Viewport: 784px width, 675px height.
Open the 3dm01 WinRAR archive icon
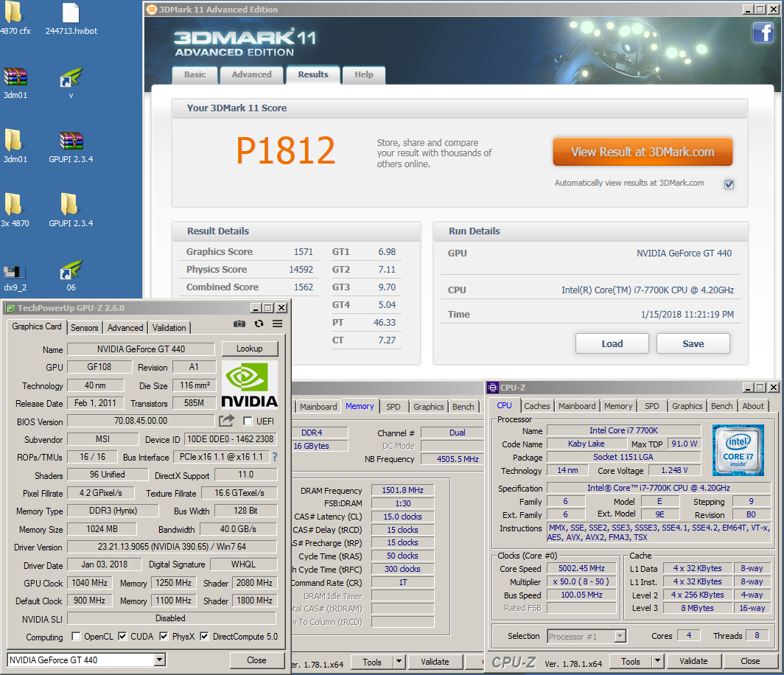pos(15,83)
